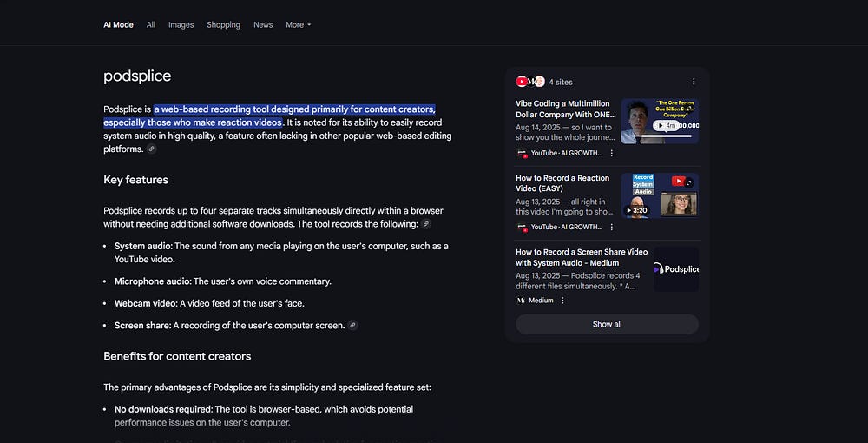Open options menu for the Medium result

tap(563, 301)
